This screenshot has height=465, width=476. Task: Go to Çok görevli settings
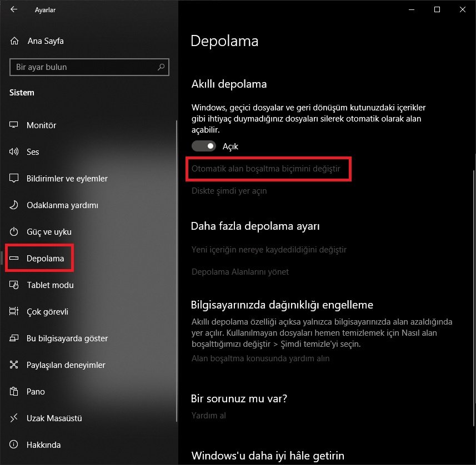tap(47, 312)
